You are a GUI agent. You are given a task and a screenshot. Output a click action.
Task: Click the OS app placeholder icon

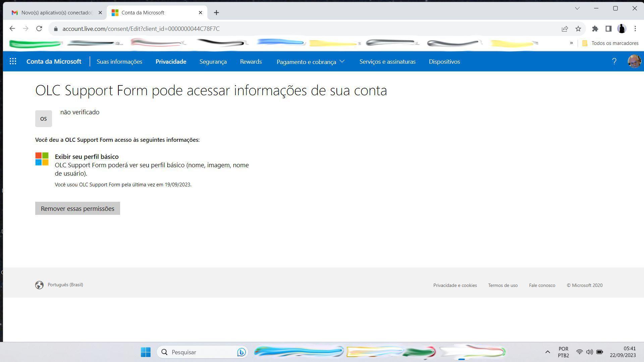(44, 119)
